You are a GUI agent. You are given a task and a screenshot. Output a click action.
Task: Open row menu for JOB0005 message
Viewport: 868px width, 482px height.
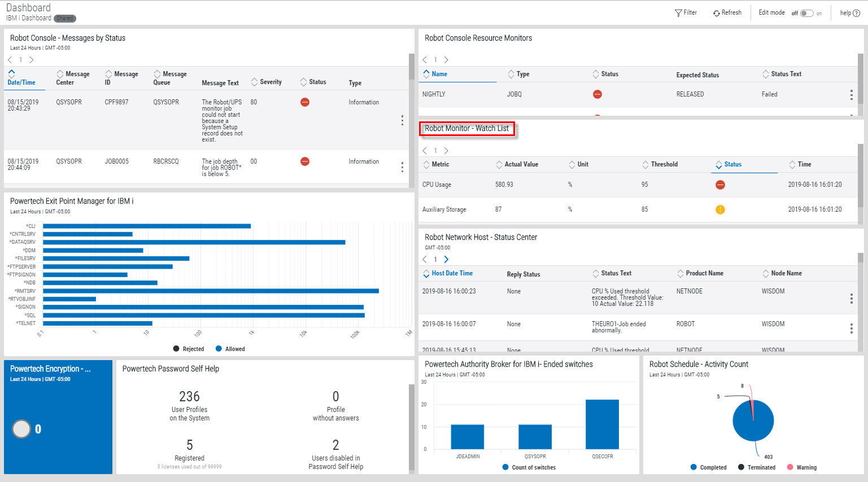click(402, 167)
